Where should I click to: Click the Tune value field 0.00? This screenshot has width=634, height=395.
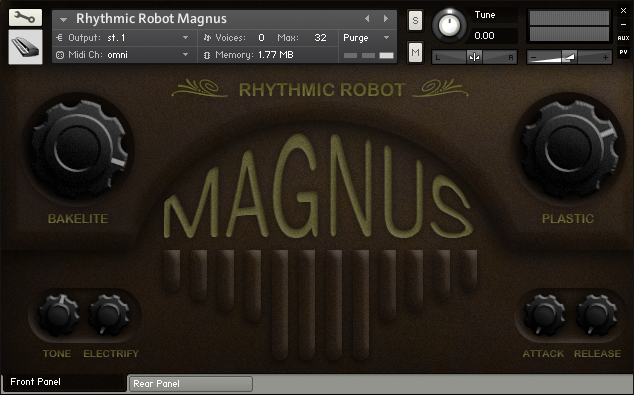[491, 36]
